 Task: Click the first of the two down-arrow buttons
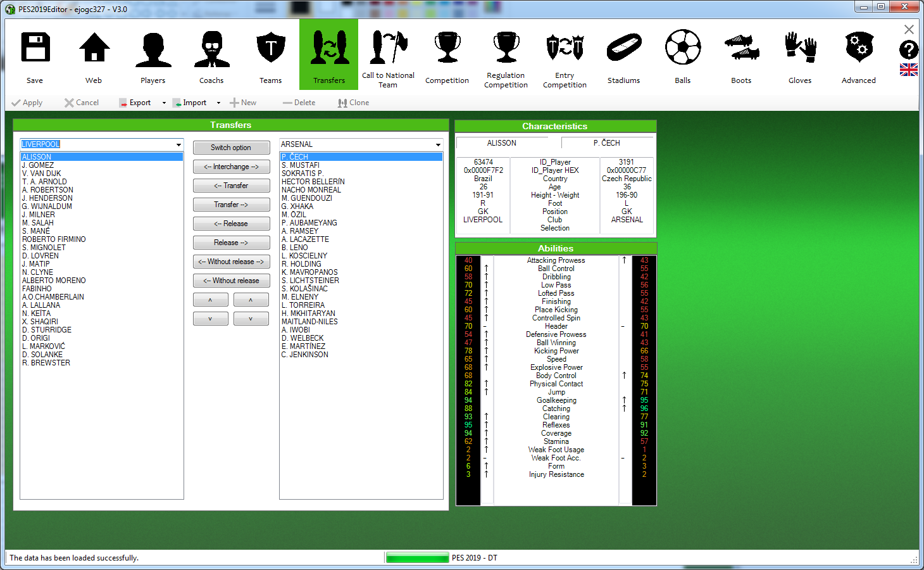click(x=211, y=319)
